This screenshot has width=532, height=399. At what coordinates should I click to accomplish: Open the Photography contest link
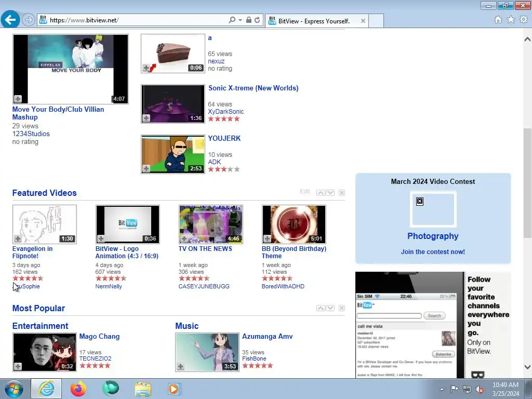click(433, 236)
